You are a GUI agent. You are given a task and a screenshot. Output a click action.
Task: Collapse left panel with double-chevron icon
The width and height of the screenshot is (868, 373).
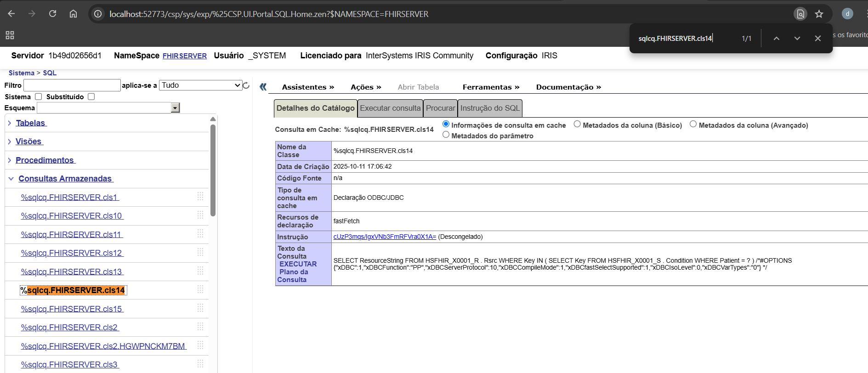tap(263, 87)
